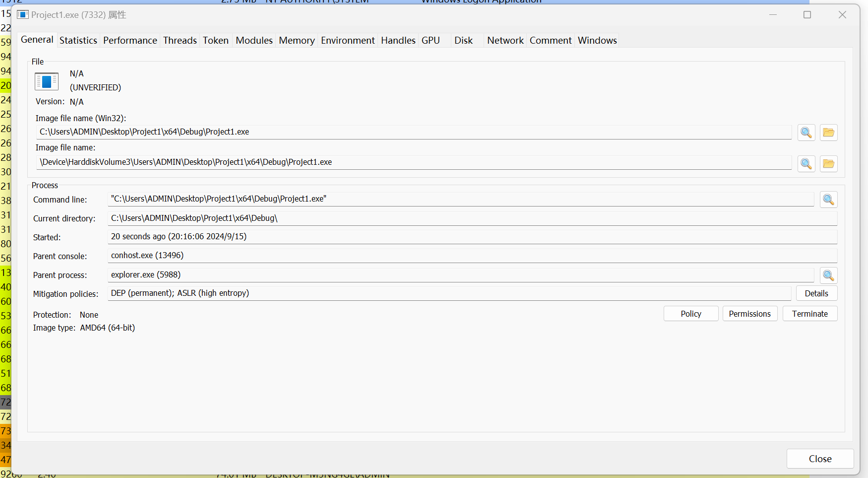Inspect the native image file name magnifier icon
The height and width of the screenshot is (478, 868).
tap(806, 163)
